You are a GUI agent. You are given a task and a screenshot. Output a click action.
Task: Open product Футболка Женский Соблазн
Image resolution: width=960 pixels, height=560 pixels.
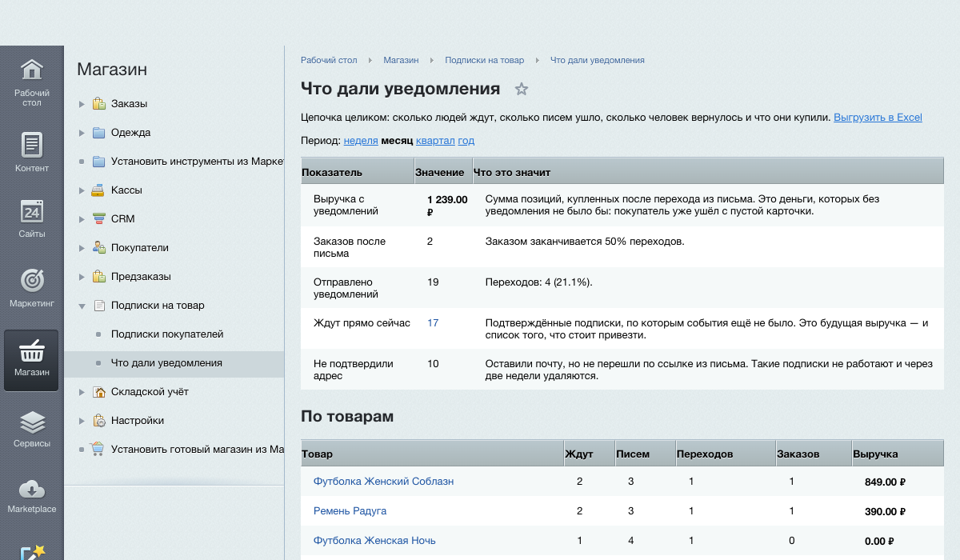click(x=383, y=482)
